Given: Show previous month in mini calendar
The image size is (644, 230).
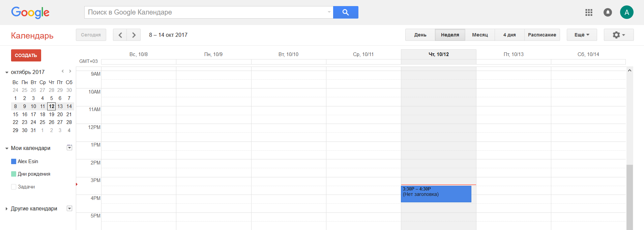Looking at the screenshot, I should coord(63,71).
